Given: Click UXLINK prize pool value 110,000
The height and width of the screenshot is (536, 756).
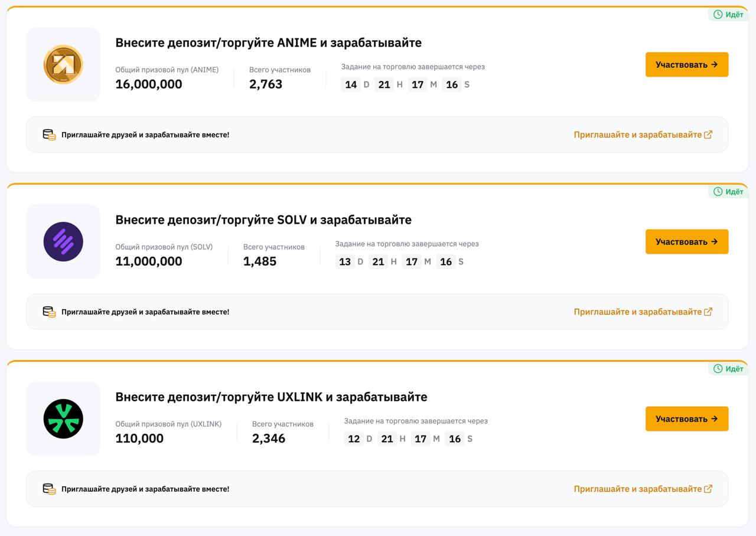Looking at the screenshot, I should (x=139, y=438).
